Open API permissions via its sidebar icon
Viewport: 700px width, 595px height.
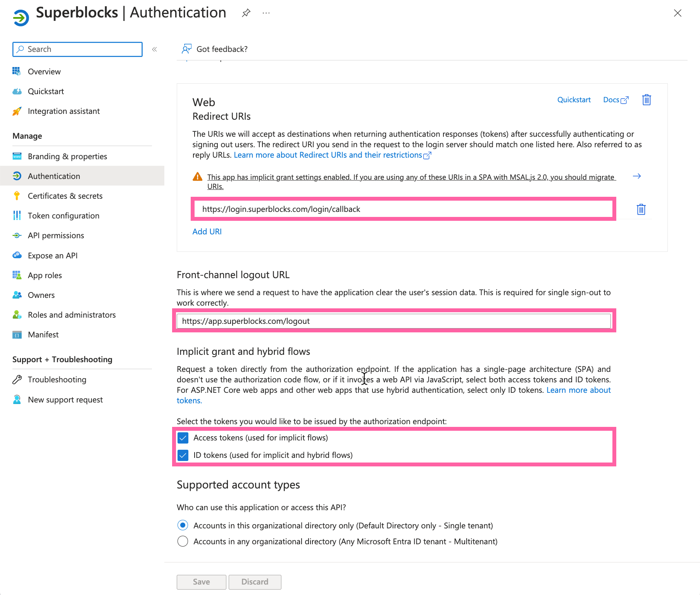[17, 236]
